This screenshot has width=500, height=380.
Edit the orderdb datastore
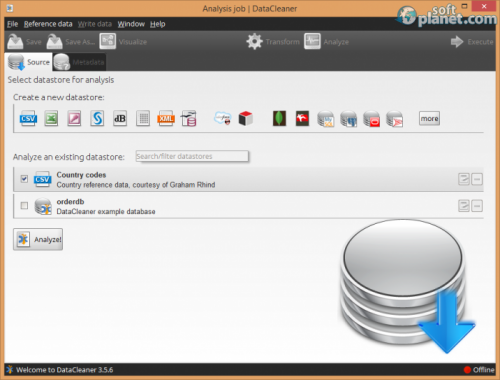click(464, 206)
